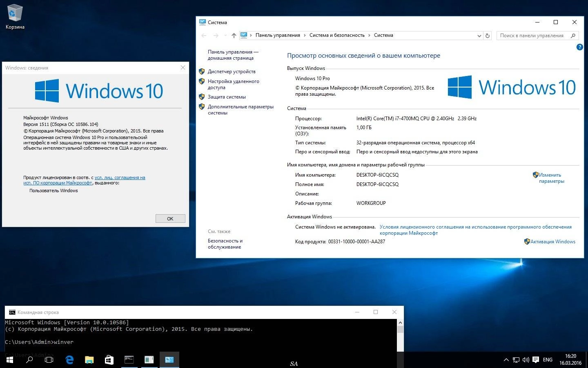Click the Активация Windows link
Image resolution: width=588 pixels, height=368 pixels.
[552, 242]
